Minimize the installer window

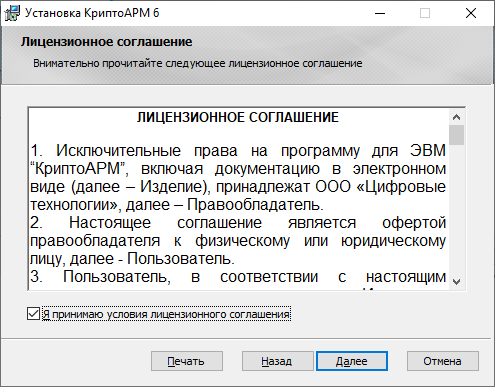point(380,13)
